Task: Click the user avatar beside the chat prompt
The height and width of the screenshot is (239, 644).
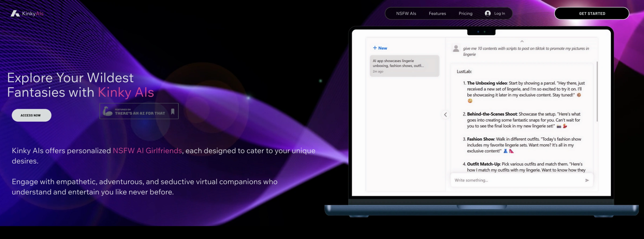Action: [456, 48]
